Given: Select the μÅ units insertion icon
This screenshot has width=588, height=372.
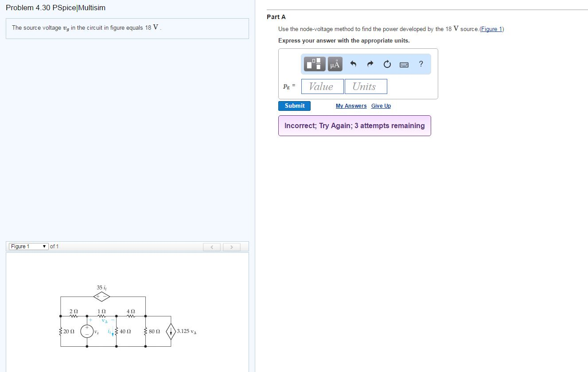Looking at the screenshot, I should tap(335, 63).
